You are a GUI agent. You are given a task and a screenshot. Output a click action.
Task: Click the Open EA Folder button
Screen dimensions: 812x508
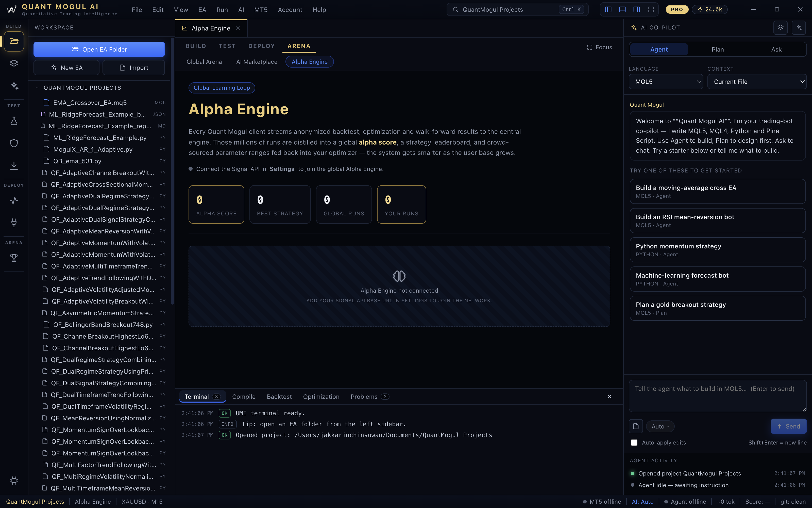(x=99, y=49)
